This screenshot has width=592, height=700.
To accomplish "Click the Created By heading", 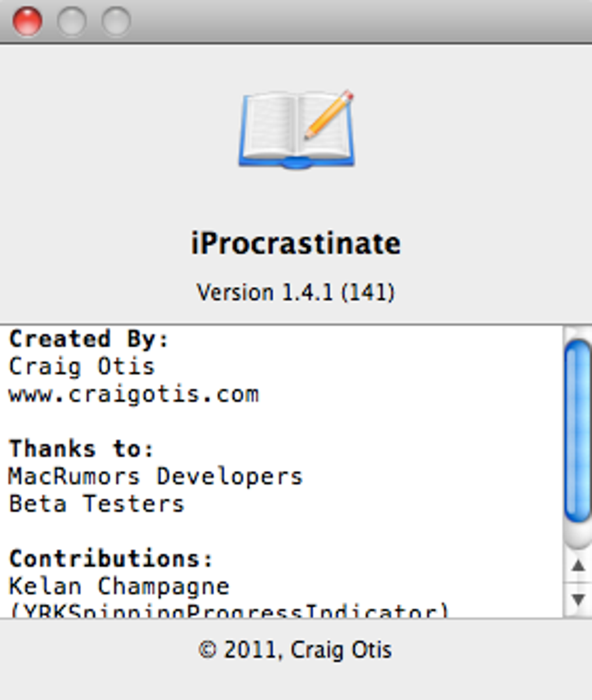I will [89, 339].
